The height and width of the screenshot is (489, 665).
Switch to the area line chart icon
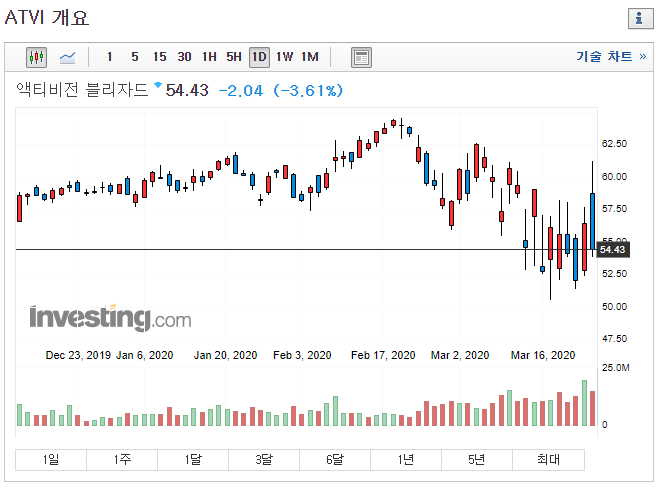pos(67,57)
